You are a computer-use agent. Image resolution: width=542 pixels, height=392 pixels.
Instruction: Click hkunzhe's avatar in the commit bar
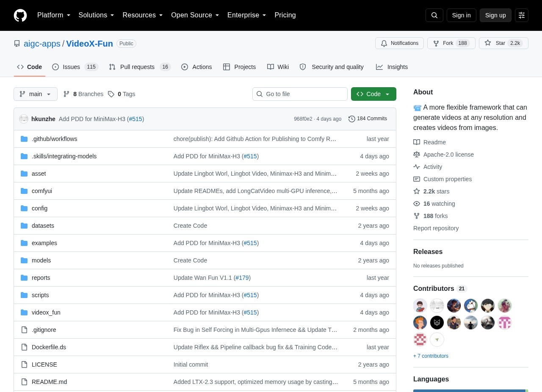[x=24, y=119]
